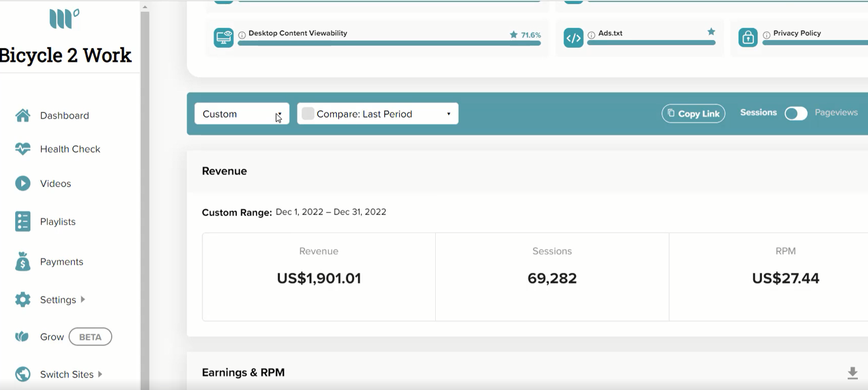Expand Settings submenu arrow

coord(83,299)
